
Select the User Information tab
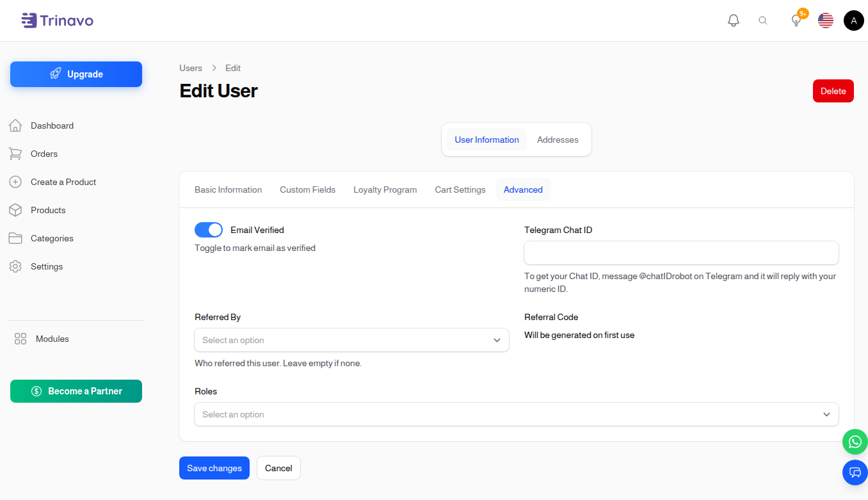tap(487, 140)
